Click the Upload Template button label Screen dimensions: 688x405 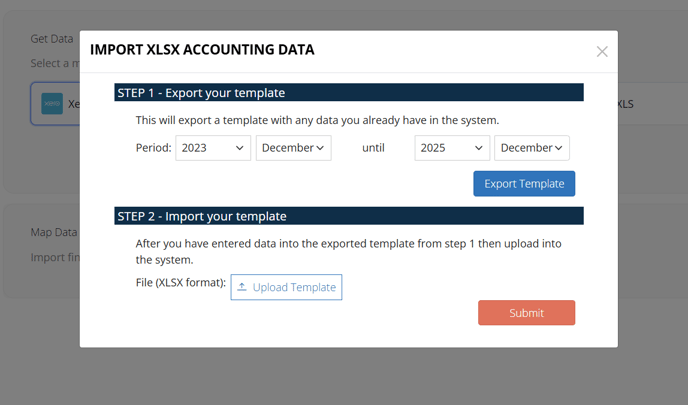coord(294,288)
